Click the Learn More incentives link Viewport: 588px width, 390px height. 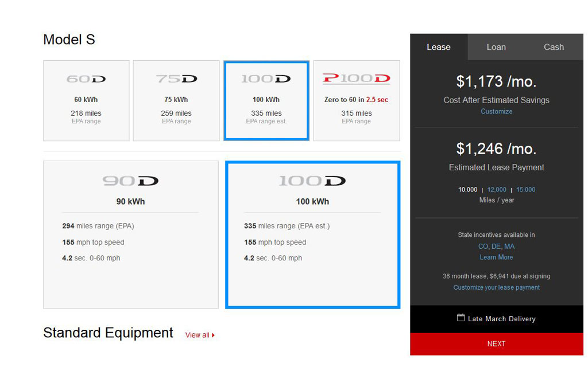coord(496,258)
